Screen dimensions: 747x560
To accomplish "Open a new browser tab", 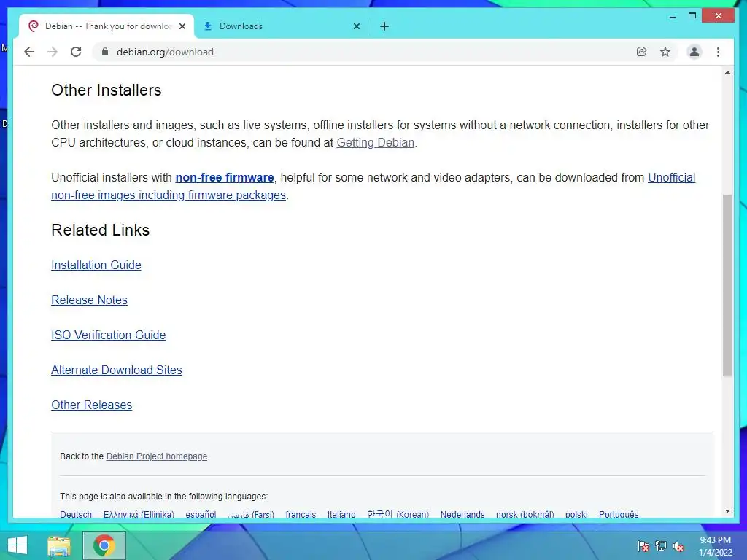I will pyautogui.click(x=384, y=26).
